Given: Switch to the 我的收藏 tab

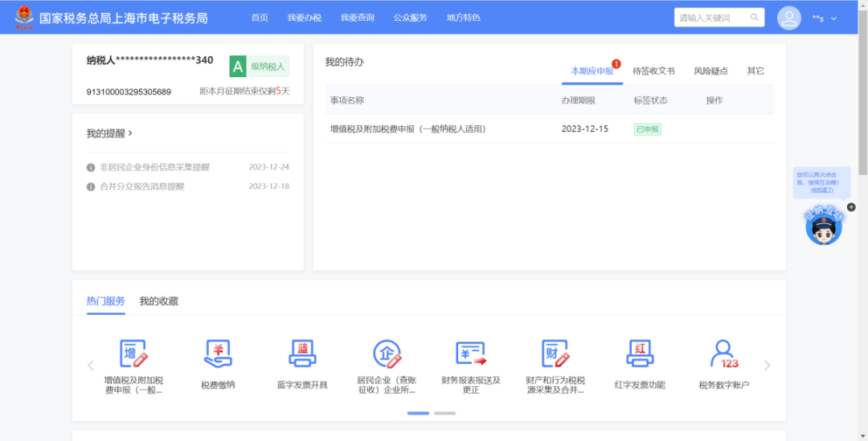Looking at the screenshot, I should click(159, 301).
